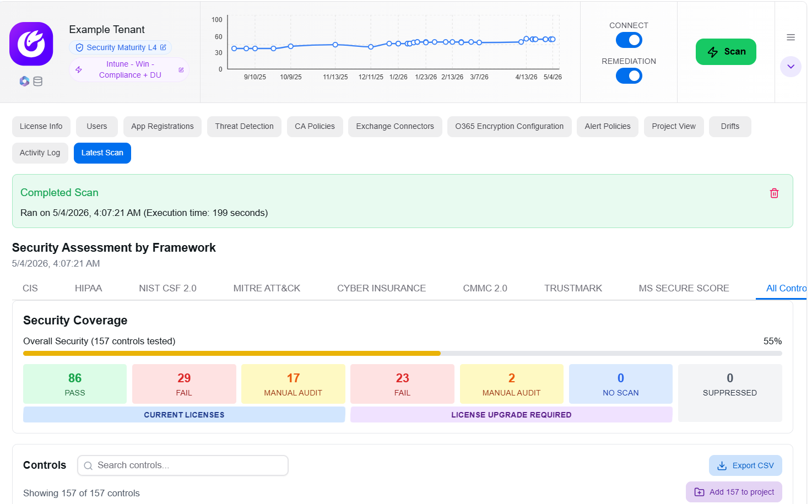
Task: Select the HIPAA framework tab
Action: pos(89,289)
